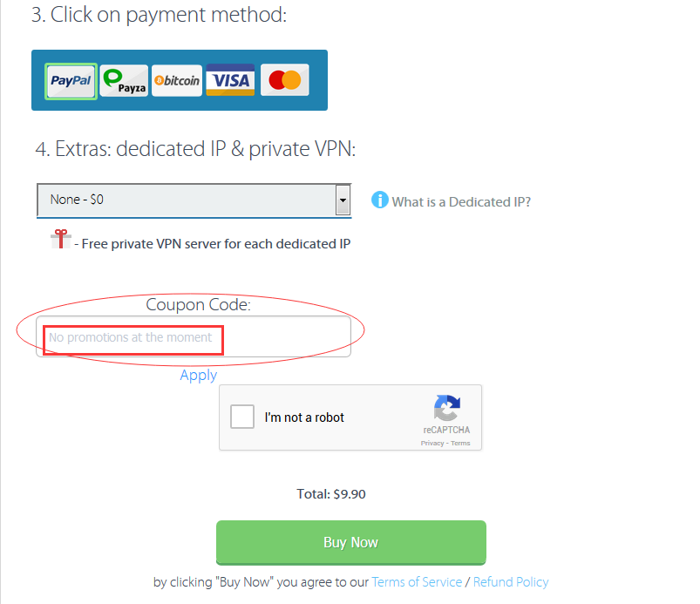
Task: Select VISA card payment icon
Action: [x=230, y=80]
